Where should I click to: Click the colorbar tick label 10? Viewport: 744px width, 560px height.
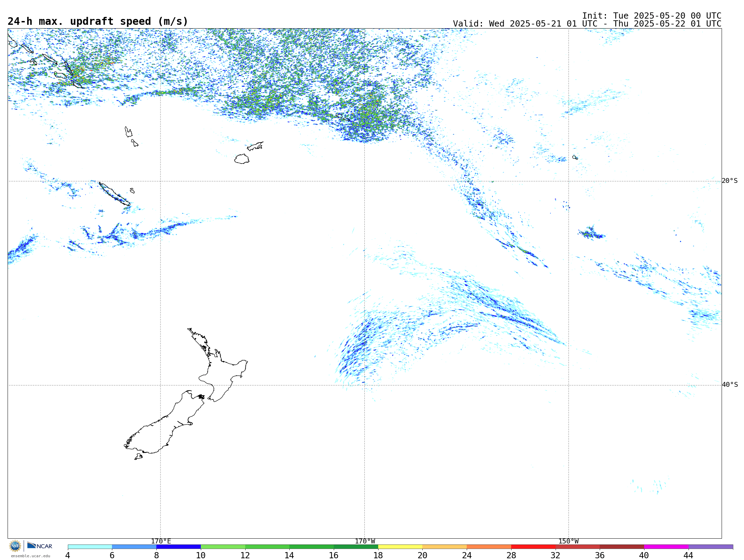pos(201,555)
